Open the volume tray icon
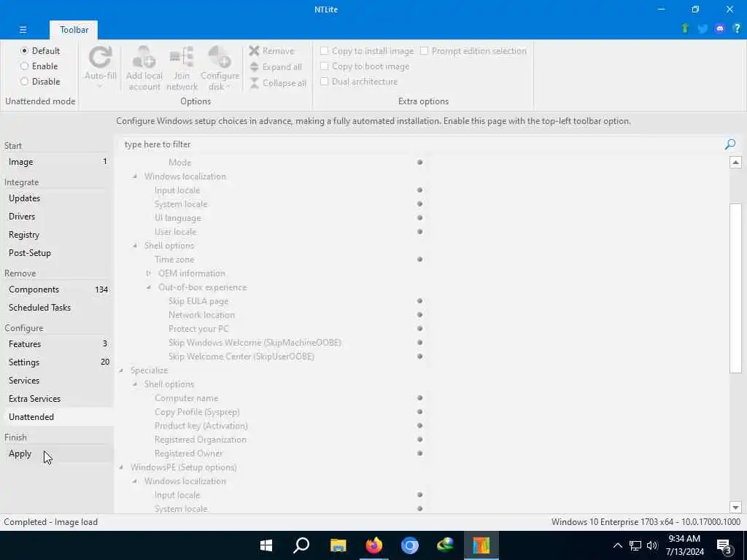The image size is (747, 560). coord(652,545)
